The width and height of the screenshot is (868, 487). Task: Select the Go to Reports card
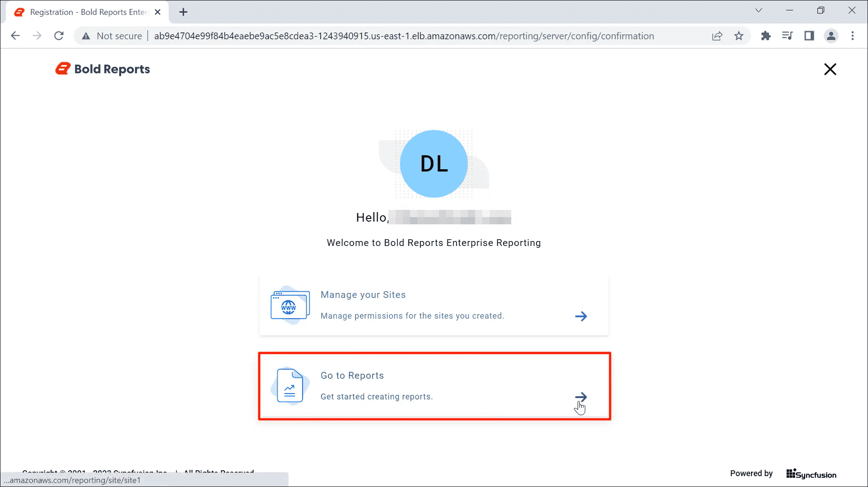tap(434, 386)
